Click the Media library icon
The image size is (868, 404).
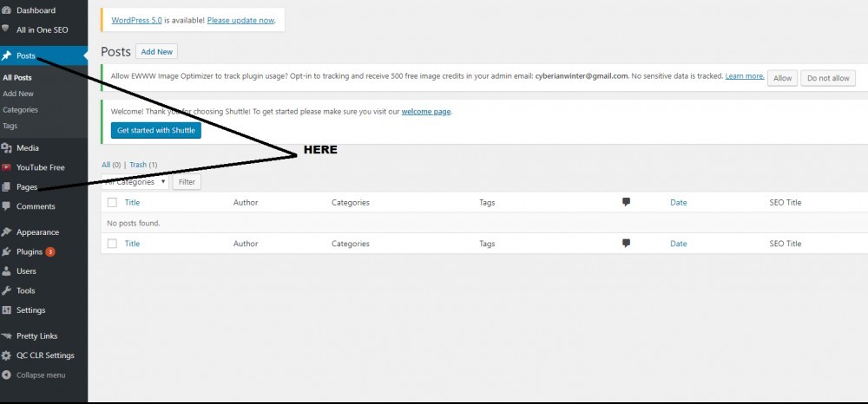[x=7, y=147]
